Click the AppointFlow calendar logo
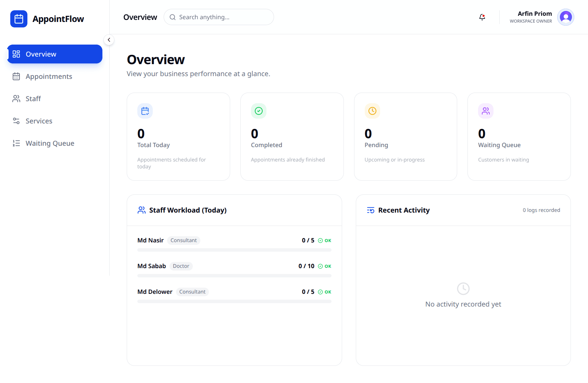This screenshot has height=383, width=588. pyautogui.click(x=18, y=19)
